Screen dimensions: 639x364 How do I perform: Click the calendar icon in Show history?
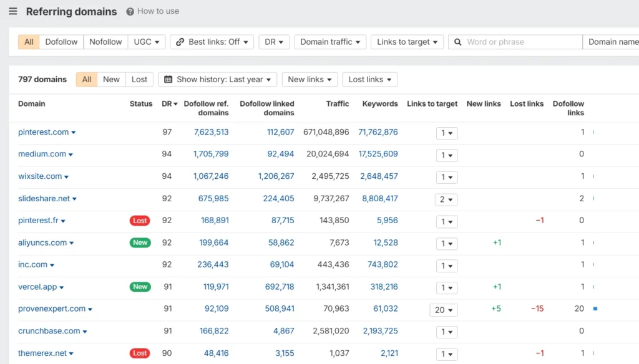(168, 79)
